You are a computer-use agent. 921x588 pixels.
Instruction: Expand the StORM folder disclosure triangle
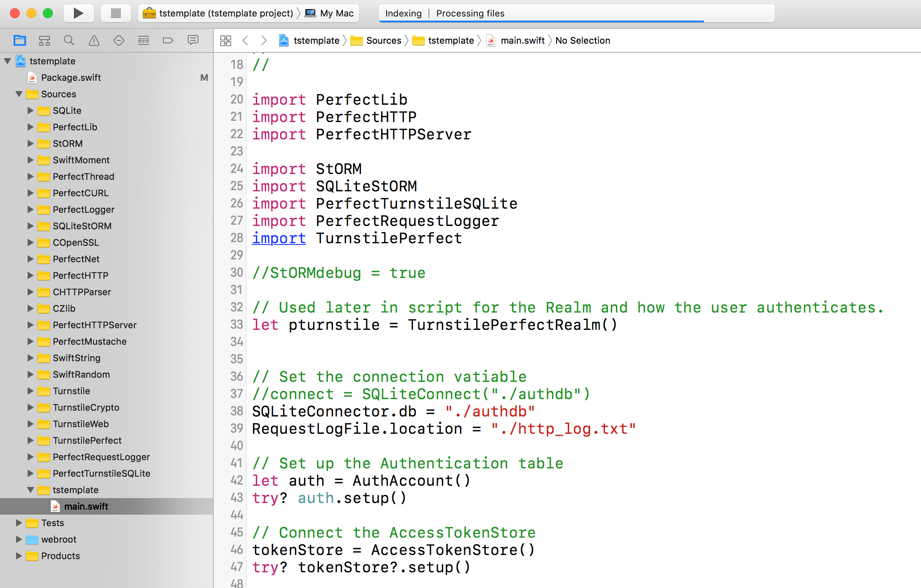tap(31, 143)
